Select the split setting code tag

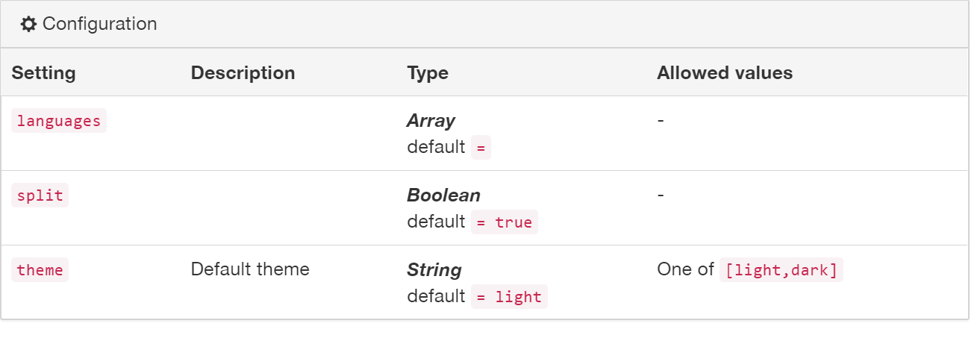click(40, 195)
